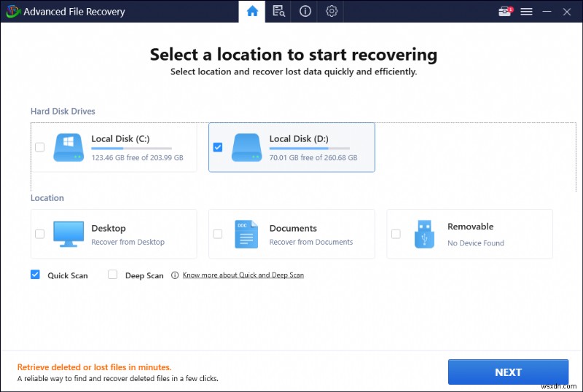This screenshot has height=392, width=583.
Task: Click the NEXT button
Action: click(x=508, y=372)
